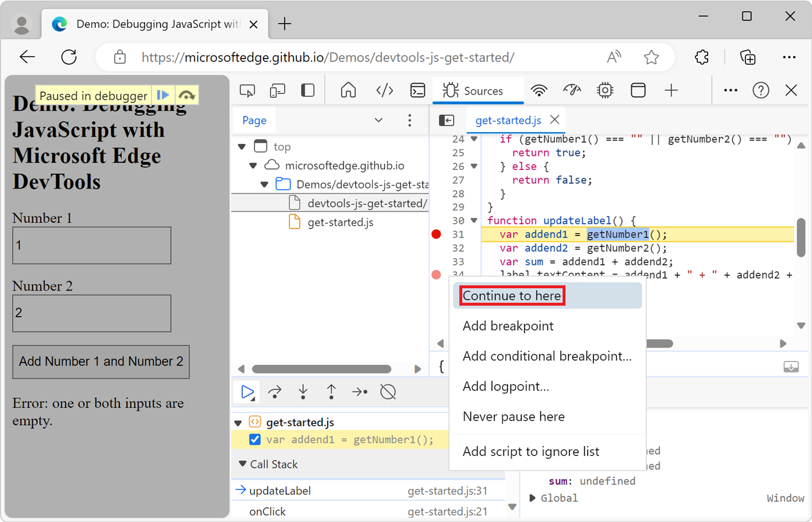Screen dimensions: 812x522
Task: Select Continue to here menu item
Action: click(x=512, y=296)
